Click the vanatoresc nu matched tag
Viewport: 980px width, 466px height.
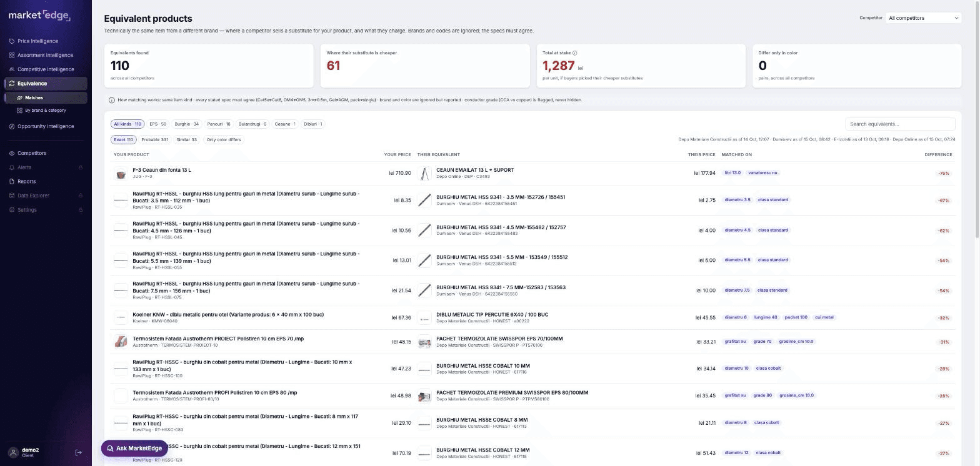pos(762,173)
